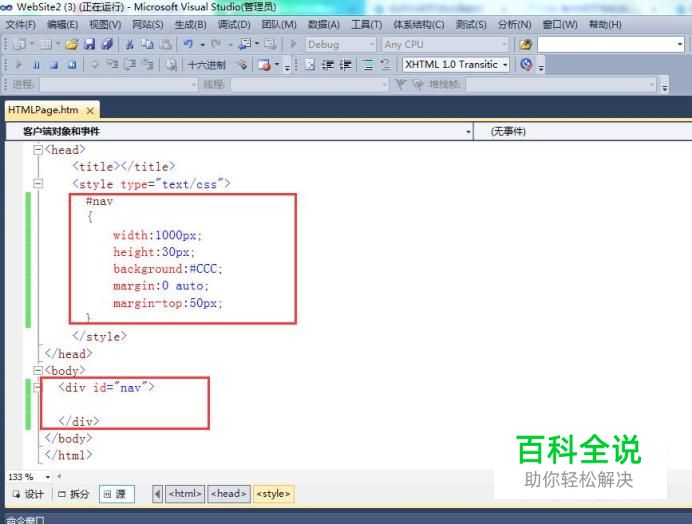692x524 pixels.
Task: Click the New Project toolbar icon
Action: [19, 44]
